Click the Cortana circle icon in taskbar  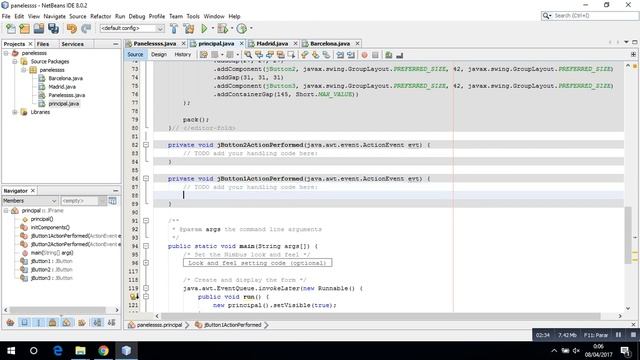point(34,351)
